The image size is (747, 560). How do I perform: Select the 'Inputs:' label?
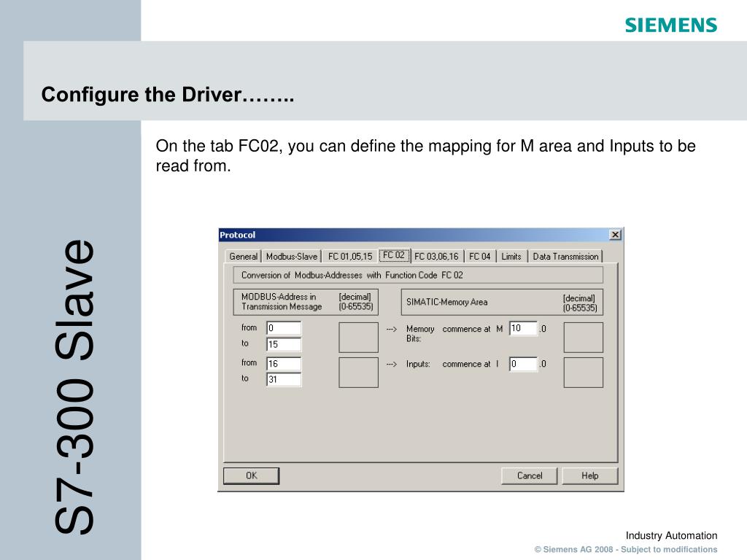click(x=418, y=364)
